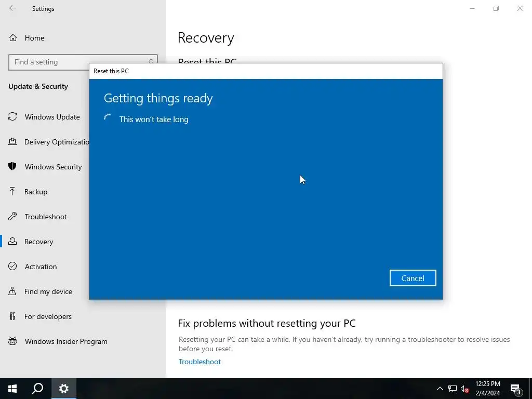
Task: Click the Activation checkmark icon
Action: [12, 266]
